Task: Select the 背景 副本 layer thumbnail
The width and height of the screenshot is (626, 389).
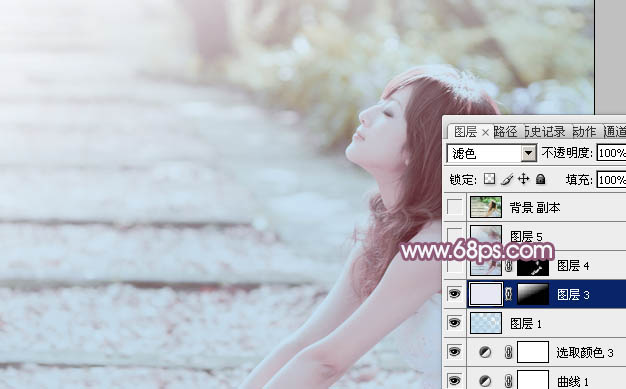Action: pyautogui.click(x=486, y=207)
